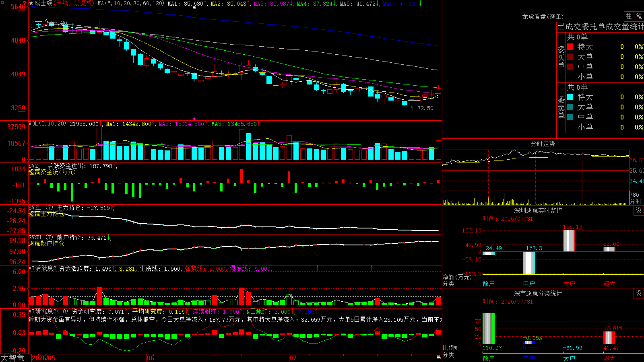Click the AI活跃度2 indicator label
Screen dimensions: 644x362
point(43,268)
